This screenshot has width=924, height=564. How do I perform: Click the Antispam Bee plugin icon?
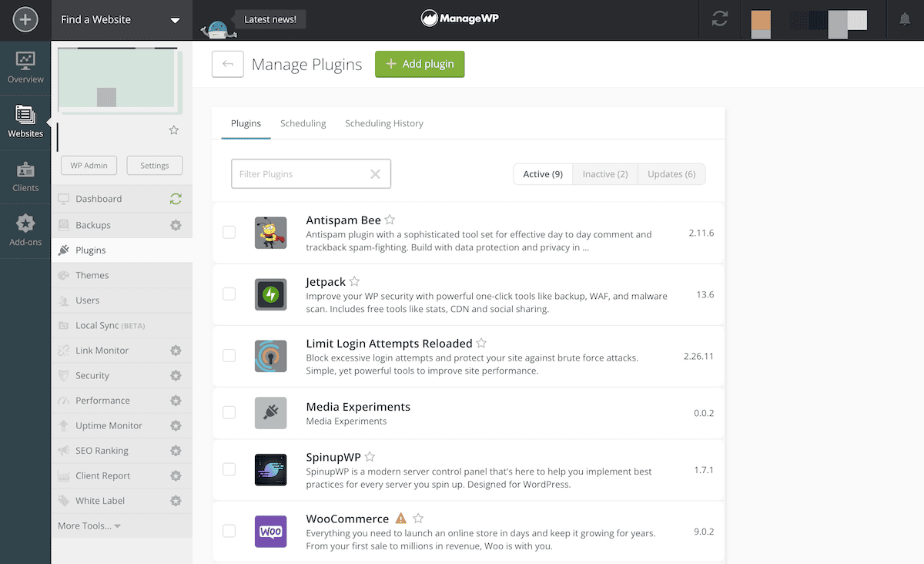tap(270, 233)
